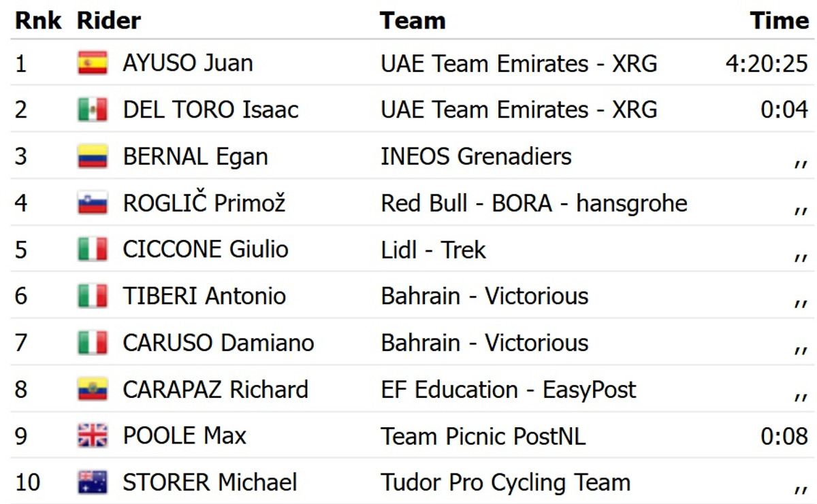Click the Spanish flag beside AYUSO Juan
This screenshot has width=817, height=504.
93,63
